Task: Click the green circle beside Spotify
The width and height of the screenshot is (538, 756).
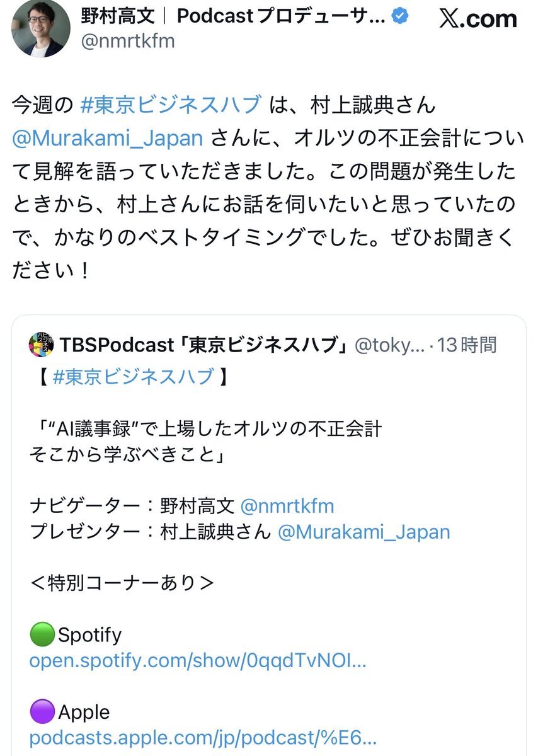Action: [x=43, y=634]
